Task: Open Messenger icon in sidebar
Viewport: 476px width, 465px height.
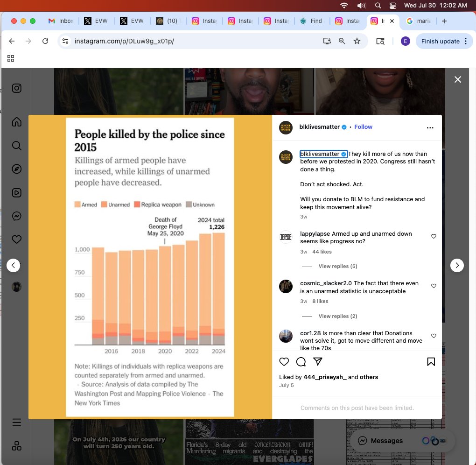Action: (x=17, y=216)
